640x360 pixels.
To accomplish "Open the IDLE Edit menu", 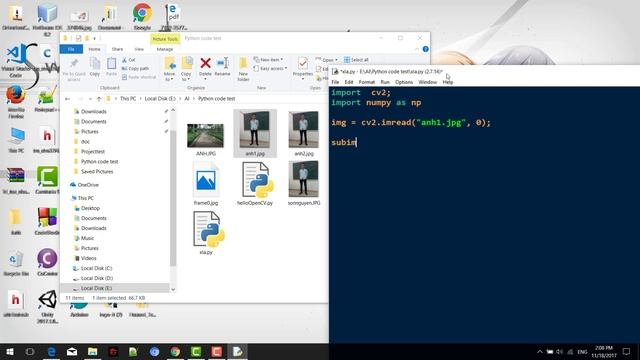I will point(349,82).
